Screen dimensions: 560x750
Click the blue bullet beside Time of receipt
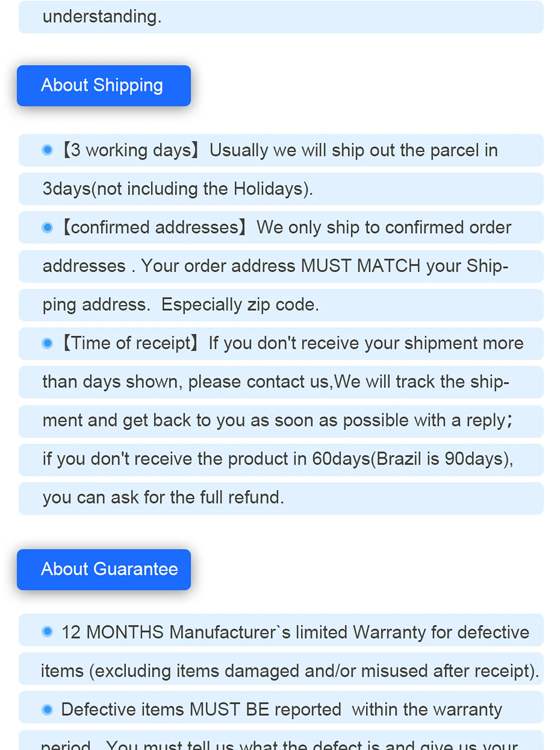pos(47,343)
